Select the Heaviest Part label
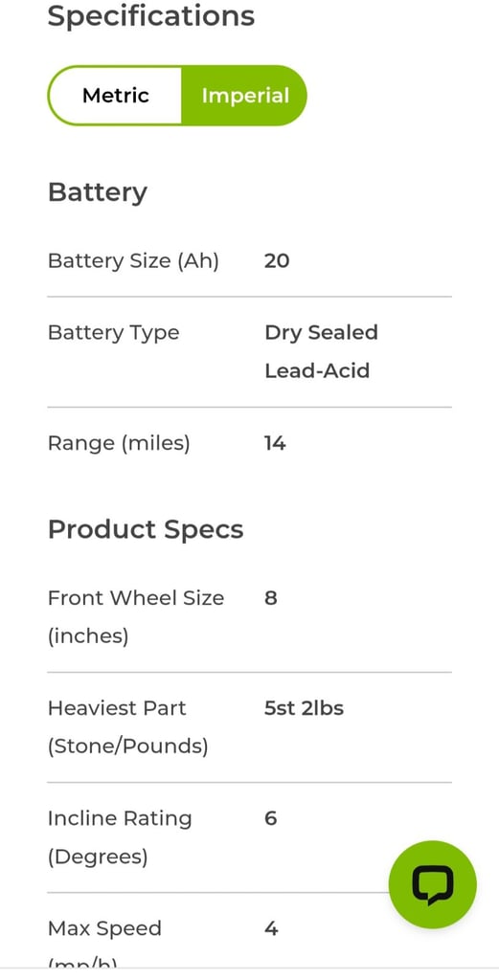This screenshot has height=980, width=499. pos(127,727)
